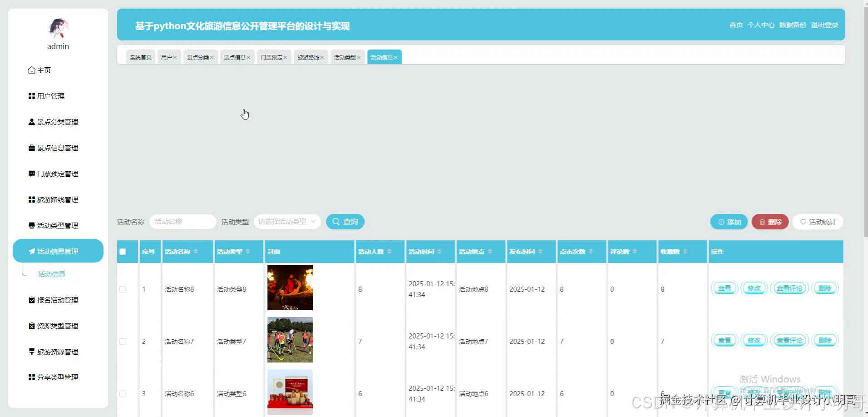This screenshot has height=417, width=868.
Task: Close the 景点分类 tab with its x
Action: (212, 58)
